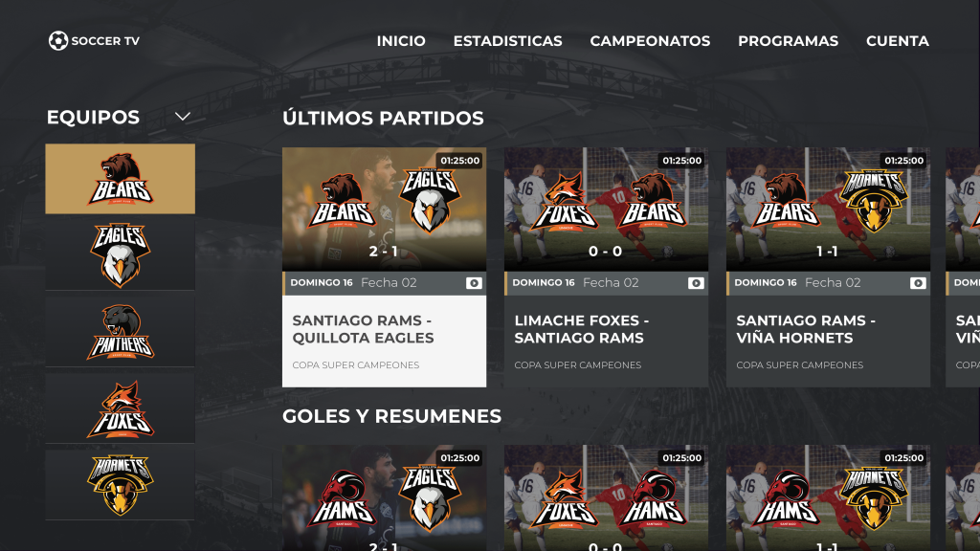Screen dimensions: 980x551
Task: Click video icon on Santiago Rams - Viña Hornets card
Action: pyautogui.click(x=918, y=283)
